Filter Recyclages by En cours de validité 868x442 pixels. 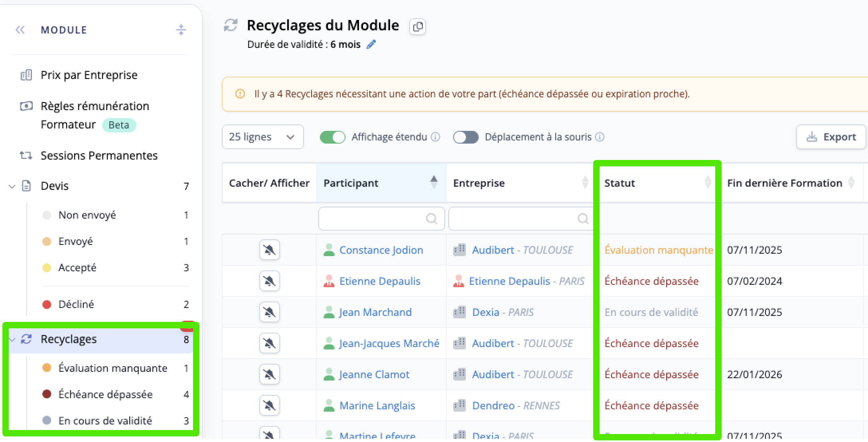(105, 420)
